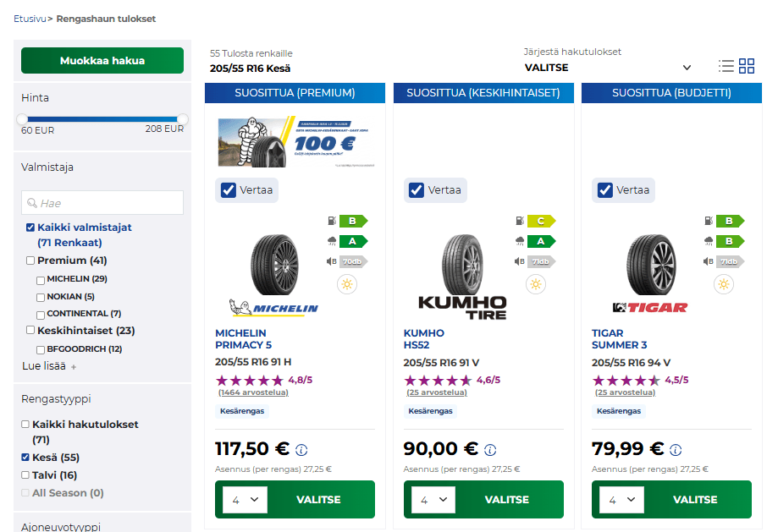The width and height of the screenshot is (778, 532).
Task: Switch to list view layout
Action: click(x=726, y=66)
